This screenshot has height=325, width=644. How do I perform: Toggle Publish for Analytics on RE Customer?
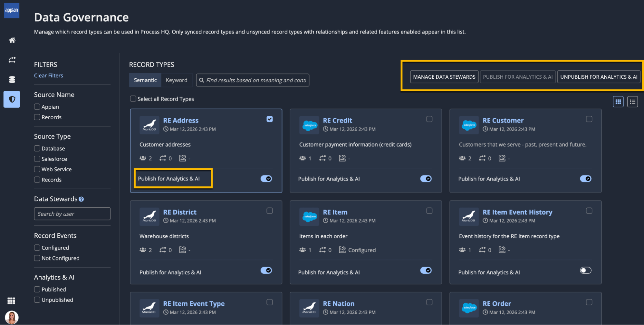586,179
